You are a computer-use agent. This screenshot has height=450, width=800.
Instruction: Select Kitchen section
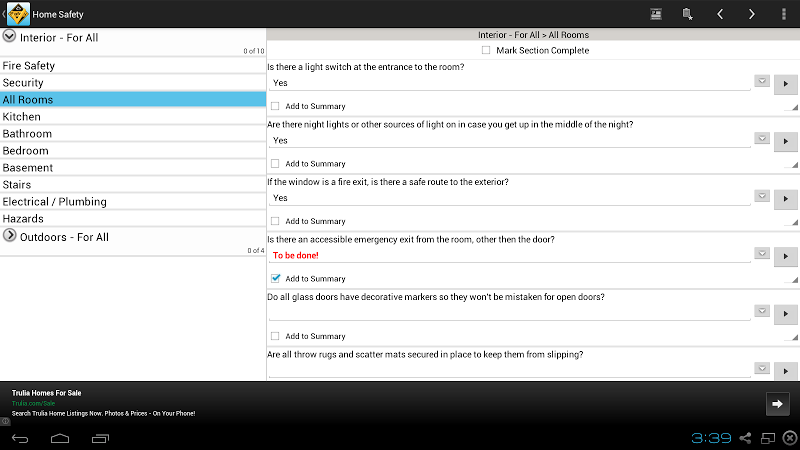click(x=133, y=116)
